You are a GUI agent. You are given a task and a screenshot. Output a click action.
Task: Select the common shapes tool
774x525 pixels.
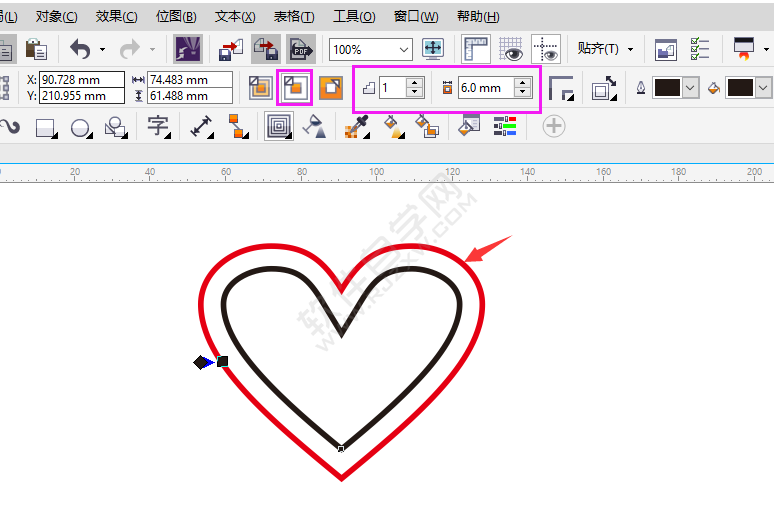coord(116,127)
